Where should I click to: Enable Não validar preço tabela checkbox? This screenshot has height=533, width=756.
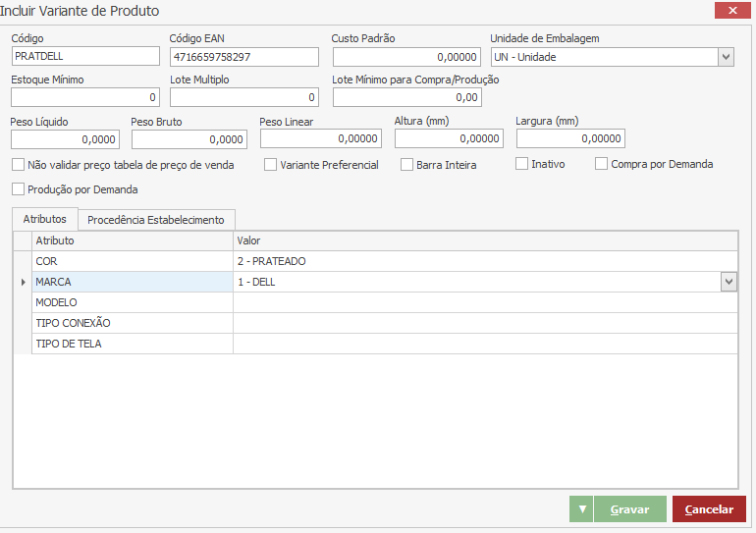click(x=19, y=165)
